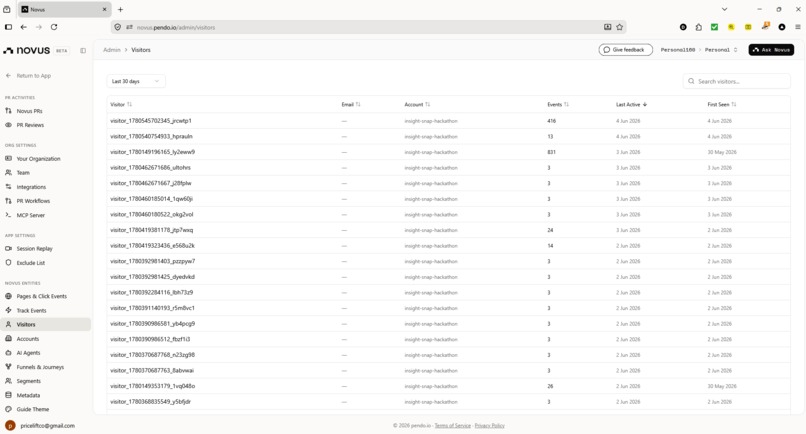Select Visitors in the sidebar
Viewport: 806px width, 434px height.
tap(46, 324)
